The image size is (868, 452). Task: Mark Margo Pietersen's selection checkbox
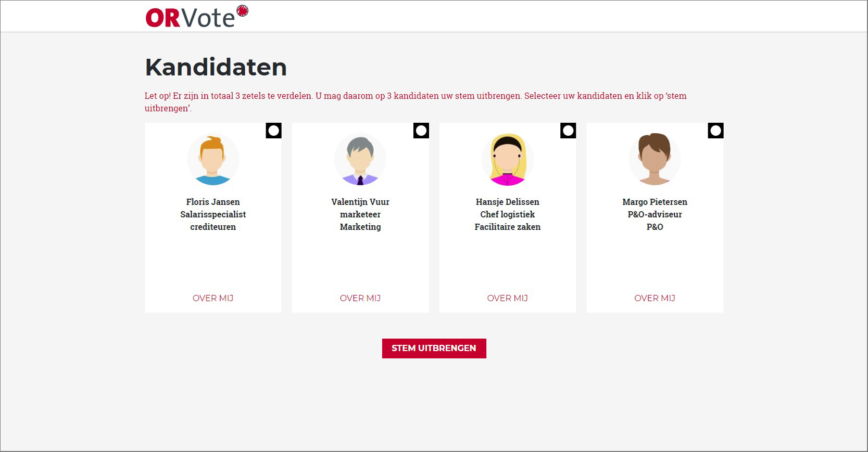pyautogui.click(x=715, y=131)
